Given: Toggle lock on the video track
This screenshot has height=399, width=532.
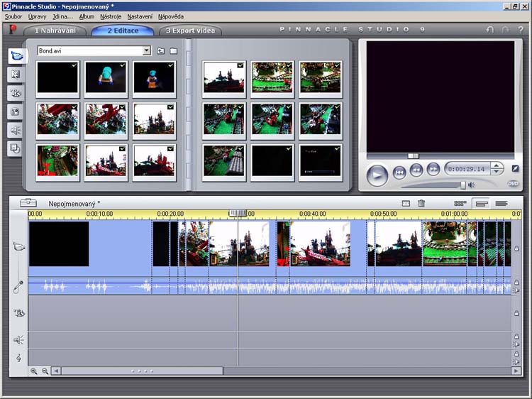Looking at the screenshot, I should click(x=516, y=248).
